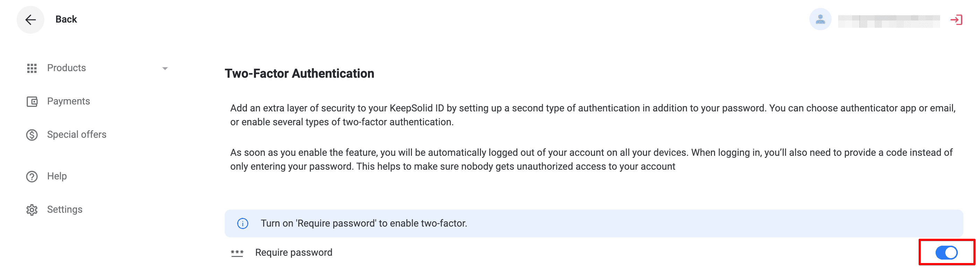Open the Products menu item
Screen dimensions: 980x279
coord(67,68)
